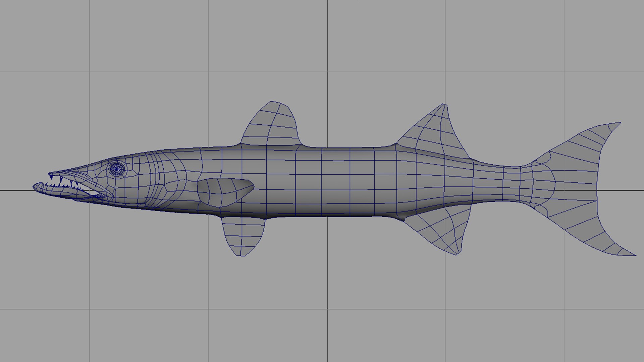The height and width of the screenshot is (362, 644).
Task: Pick the forked tail fin
Action: point(584,189)
